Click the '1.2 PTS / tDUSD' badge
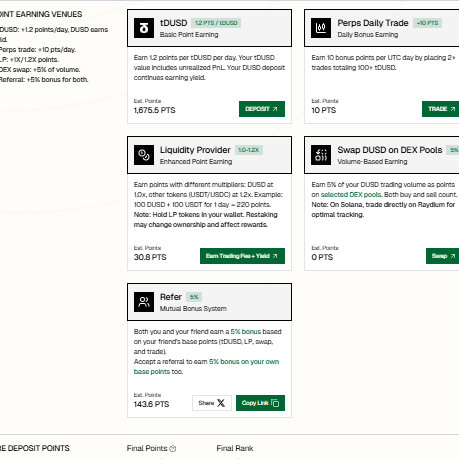 [216, 23]
